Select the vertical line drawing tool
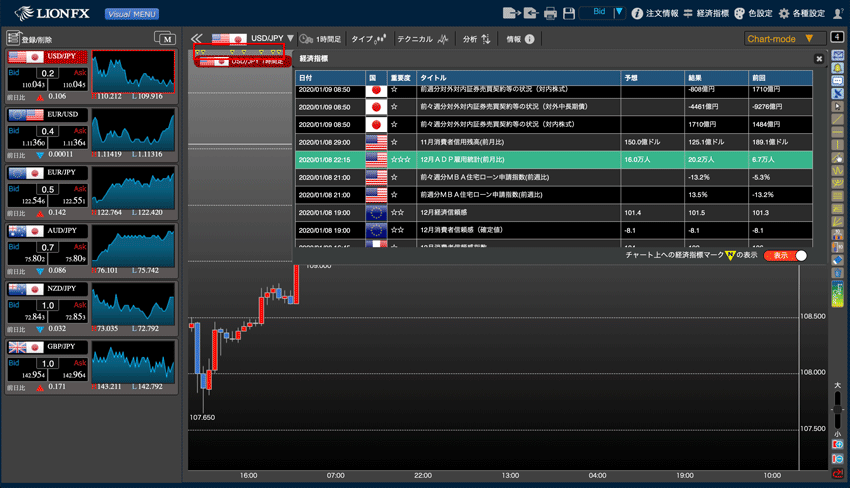Viewport: 850px width, 488px height. [838, 144]
